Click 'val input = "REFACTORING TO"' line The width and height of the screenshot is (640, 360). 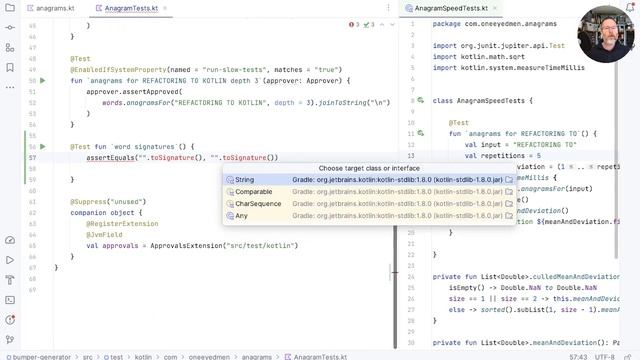pyautogui.click(x=520, y=144)
